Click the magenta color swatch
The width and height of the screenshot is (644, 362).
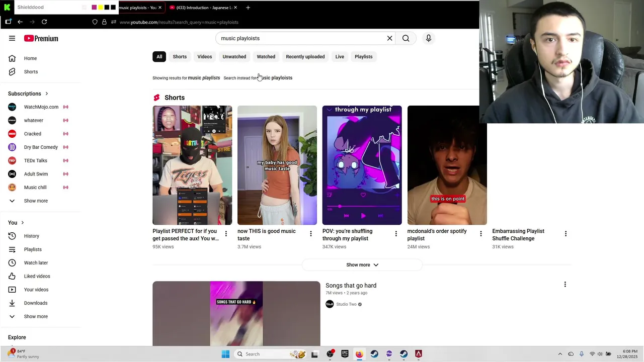click(x=94, y=8)
